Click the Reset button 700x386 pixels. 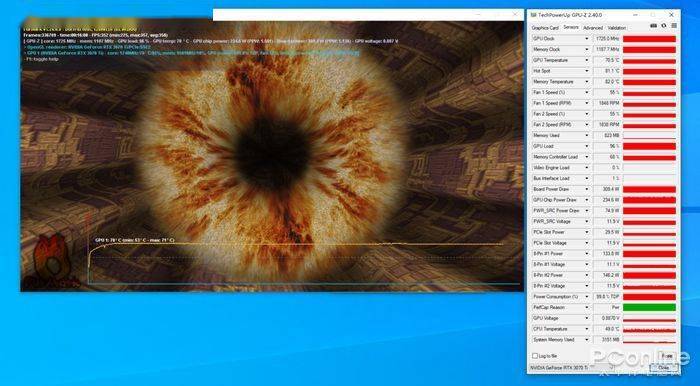pyautogui.click(x=667, y=356)
